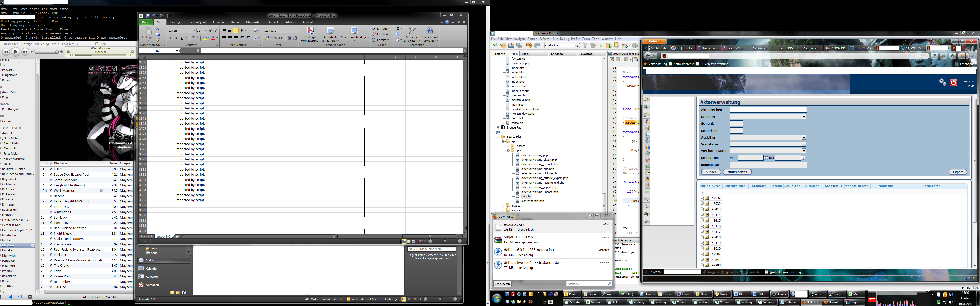Uncheck the Rescue track checkbox
The image size is (980, 306).
[51, 196]
